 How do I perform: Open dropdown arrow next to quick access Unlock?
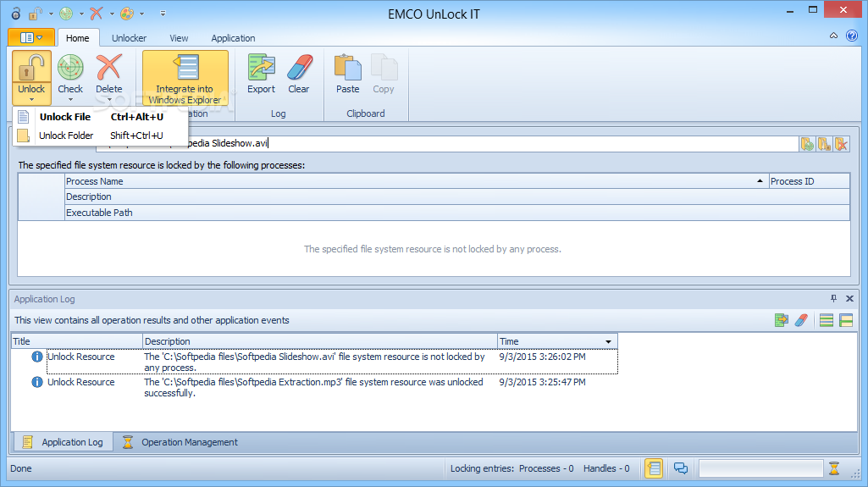click(51, 14)
